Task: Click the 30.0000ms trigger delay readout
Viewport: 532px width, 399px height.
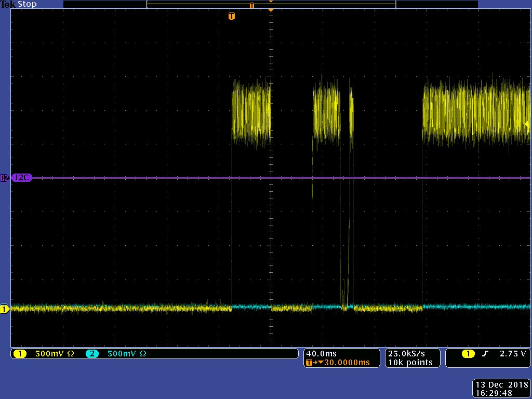Action: [347, 362]
